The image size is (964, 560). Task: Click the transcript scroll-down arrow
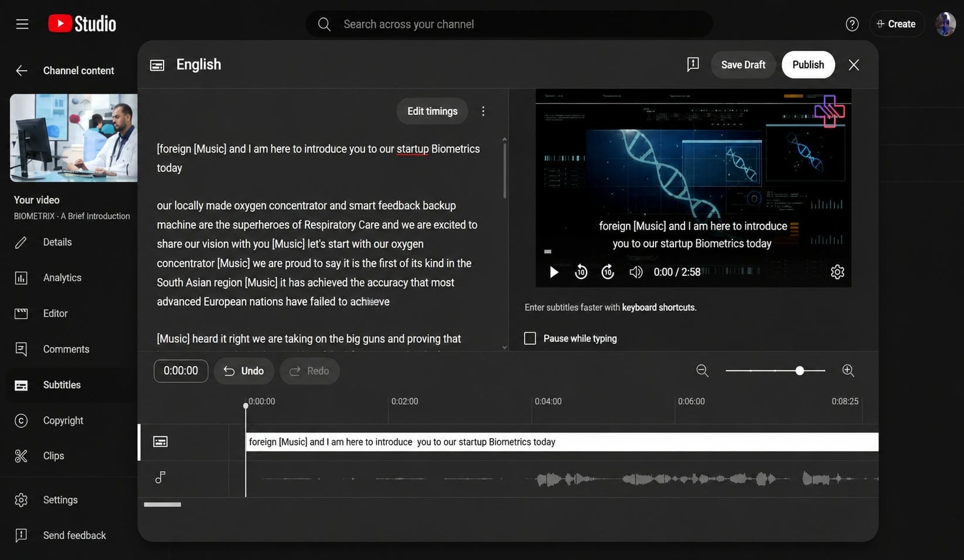pyautogui.click(x=505, y=347)
